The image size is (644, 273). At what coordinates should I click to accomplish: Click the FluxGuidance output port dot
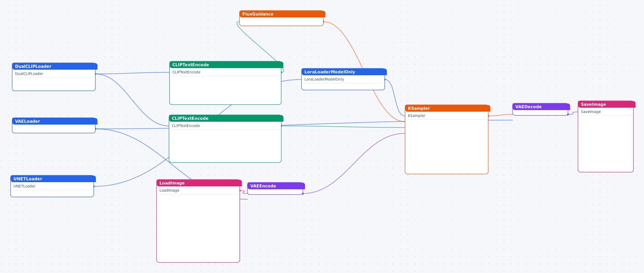coord(324,22)
